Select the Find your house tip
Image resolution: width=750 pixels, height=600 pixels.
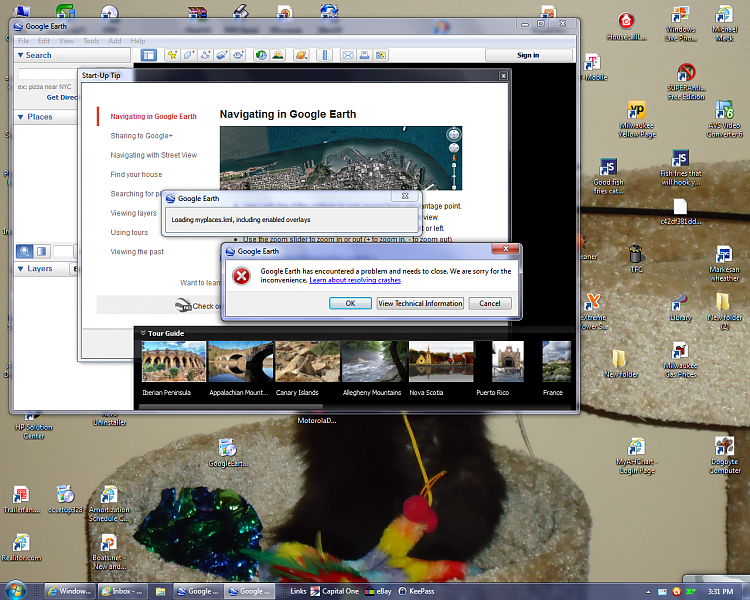pos(136,175)
